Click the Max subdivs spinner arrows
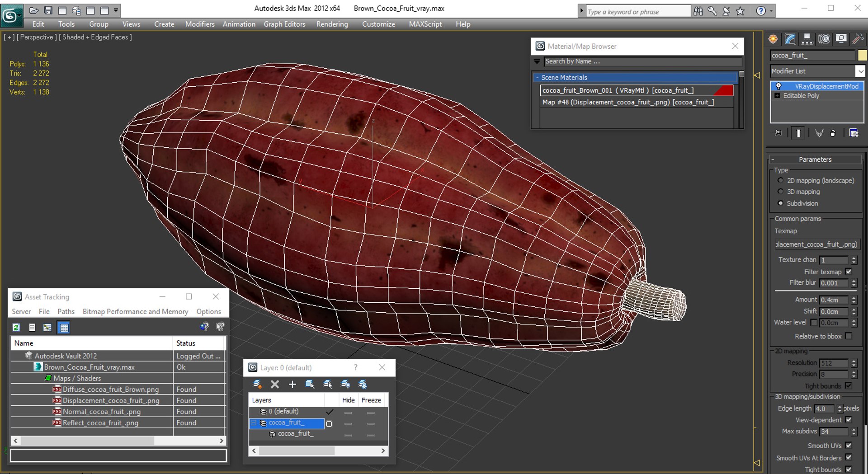This screenshot has height=474, width=868. coord(854,432)
